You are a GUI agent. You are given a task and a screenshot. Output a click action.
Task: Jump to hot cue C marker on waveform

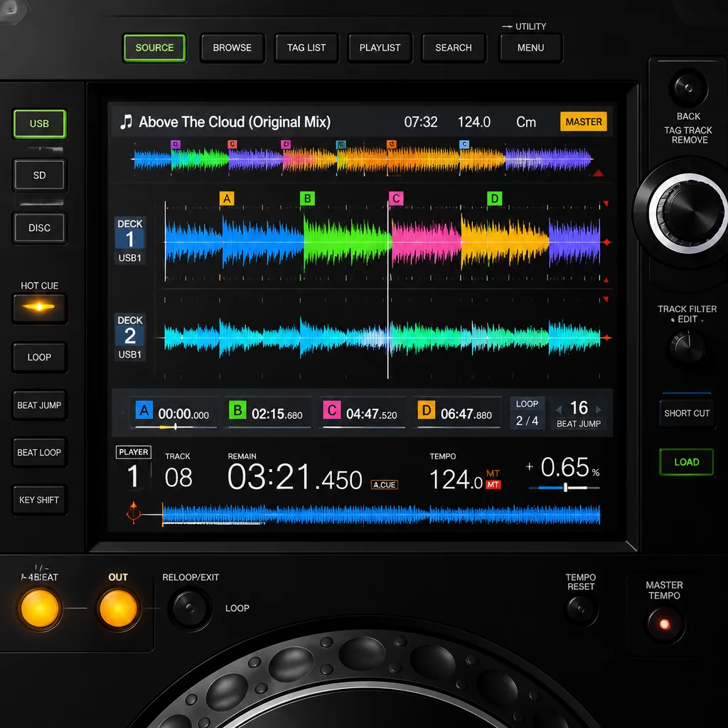click(396, 199)
